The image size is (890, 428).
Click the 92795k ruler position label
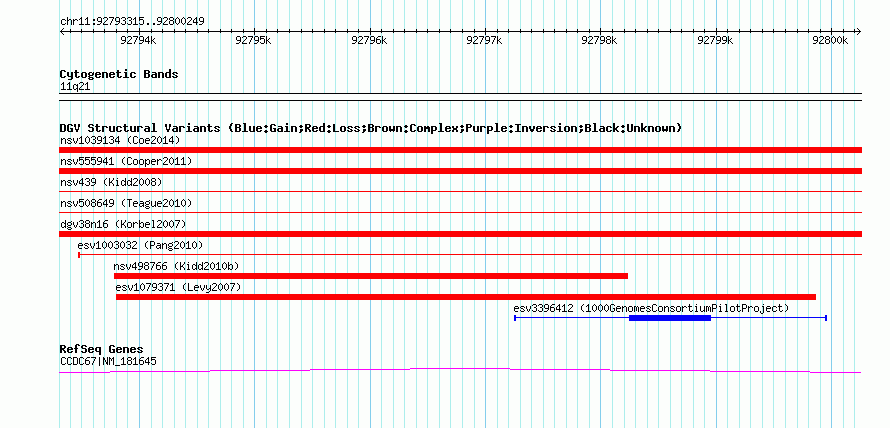[x=253, y=40]
